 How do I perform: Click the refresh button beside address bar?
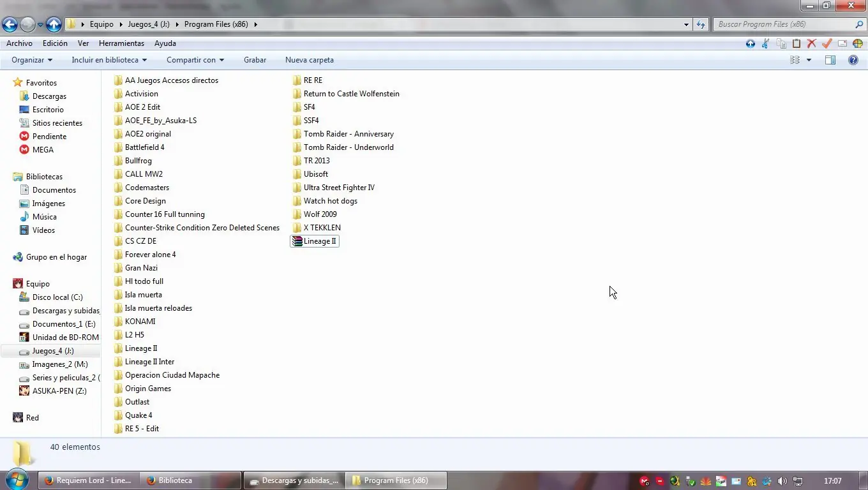[x=701, y=25]
